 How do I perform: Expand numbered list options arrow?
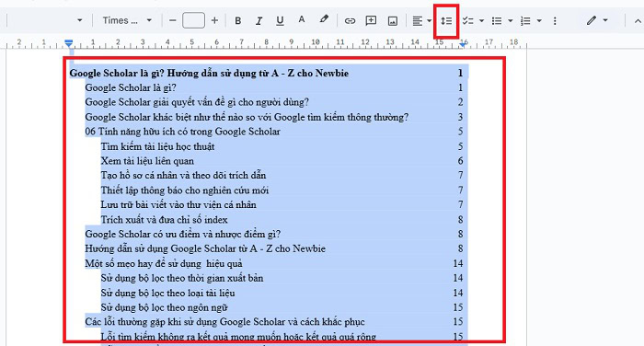tap(539, 20)
